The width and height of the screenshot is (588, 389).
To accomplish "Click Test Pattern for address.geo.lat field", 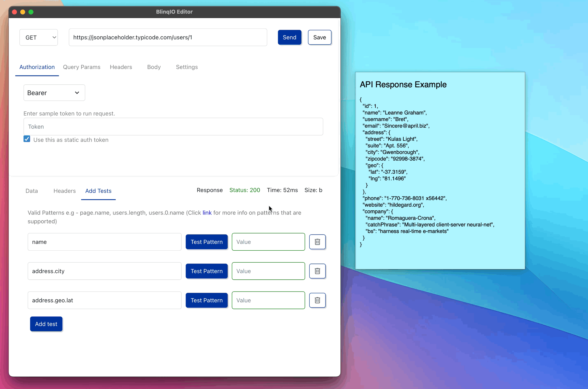I will pyautogui.click(x=206, y=300).
